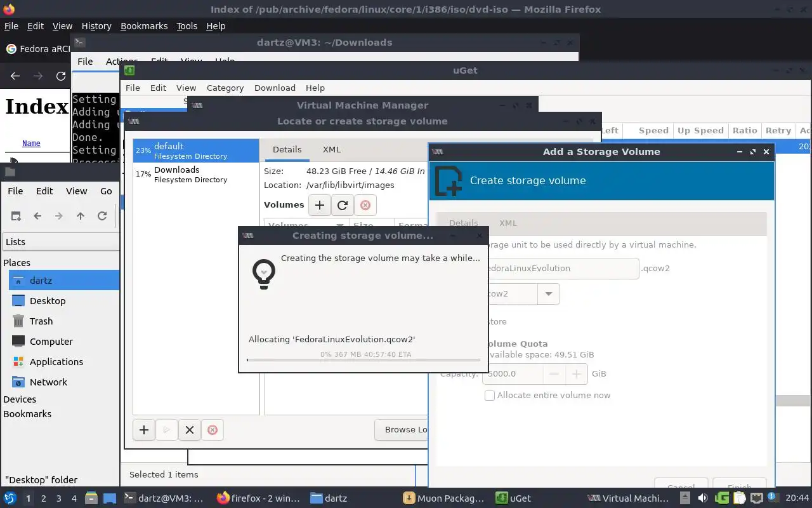Image resolution: width=812 pixels, height=508 pixels.
Task: Decrease capacity with the minus button
Action: (x=554, y=374)
